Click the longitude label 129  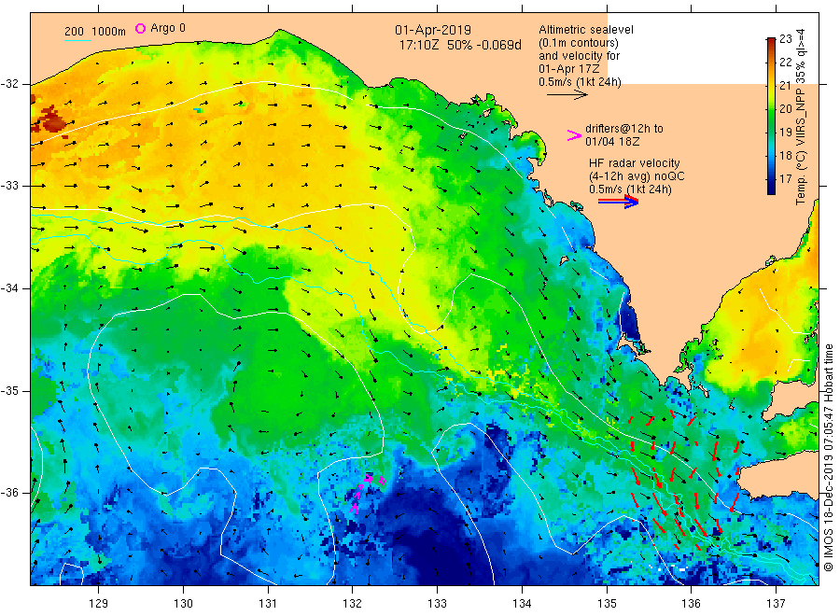pos(99,604)
